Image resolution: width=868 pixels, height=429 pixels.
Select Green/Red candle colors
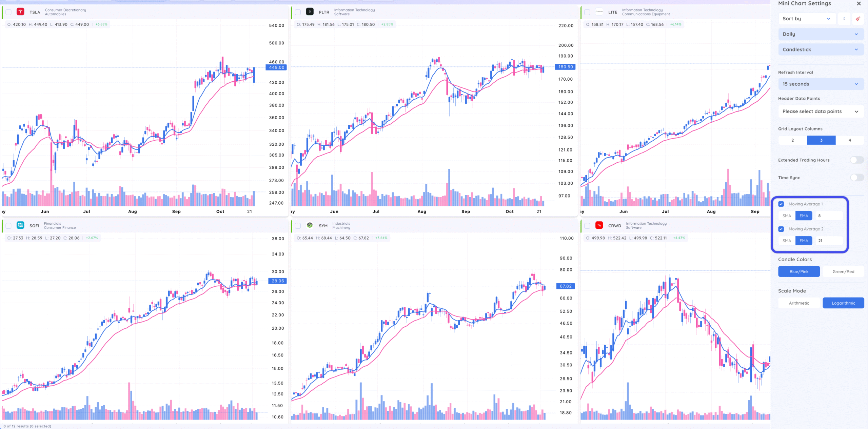[843, 272]
